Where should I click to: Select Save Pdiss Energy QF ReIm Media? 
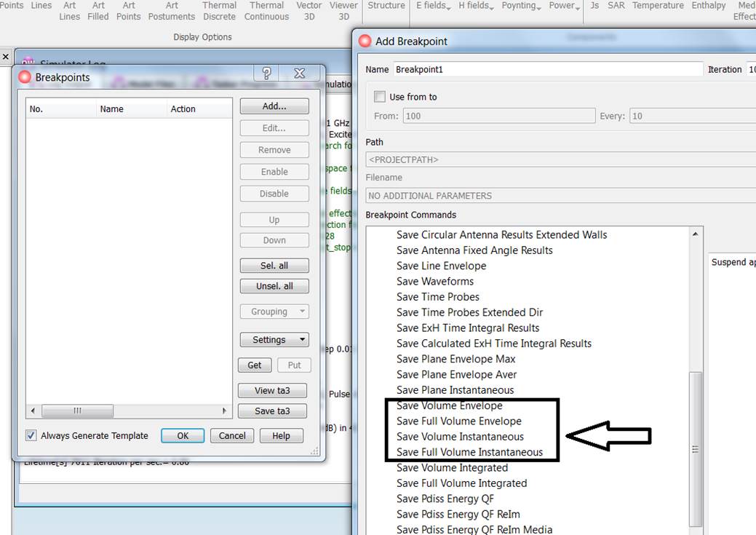pos(474,530)
